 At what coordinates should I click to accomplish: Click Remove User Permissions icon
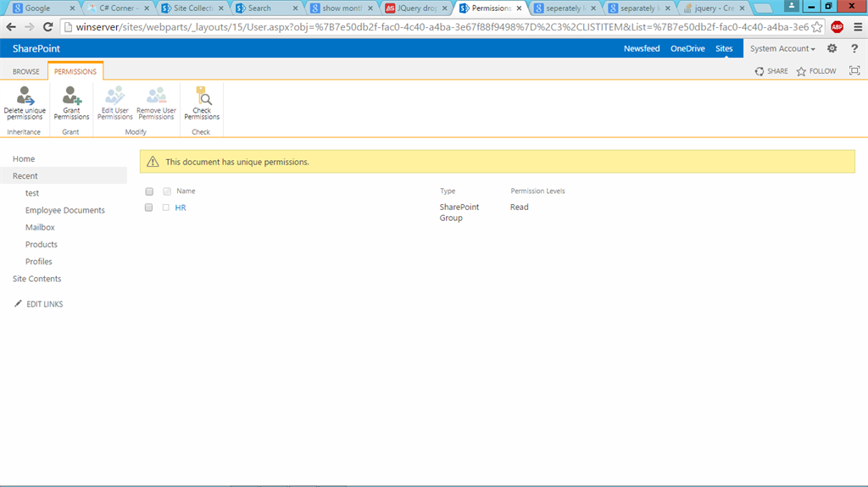click(156, 96)
